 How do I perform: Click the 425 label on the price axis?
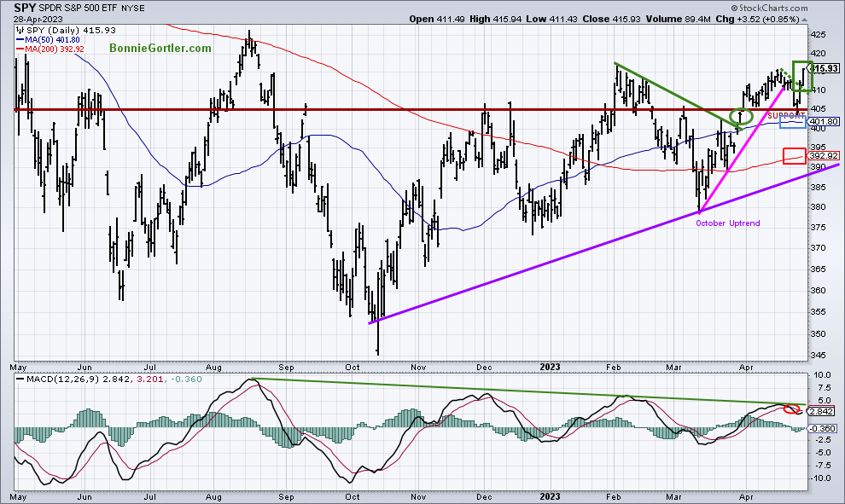point(818,34)
